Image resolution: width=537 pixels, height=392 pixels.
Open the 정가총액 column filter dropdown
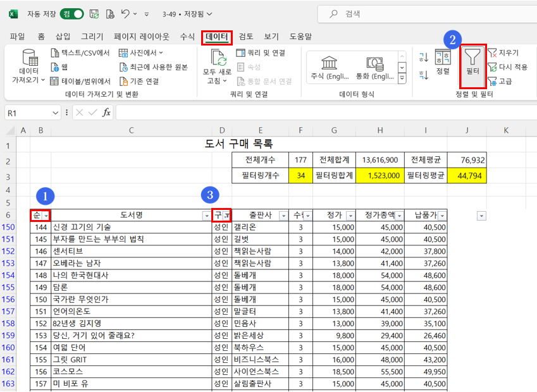399,216
